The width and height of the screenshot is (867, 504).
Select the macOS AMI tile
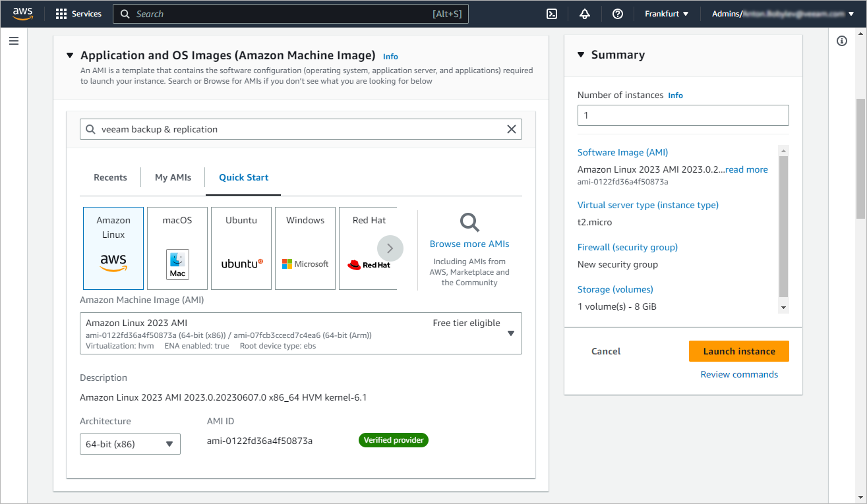(x=177, y=248)
